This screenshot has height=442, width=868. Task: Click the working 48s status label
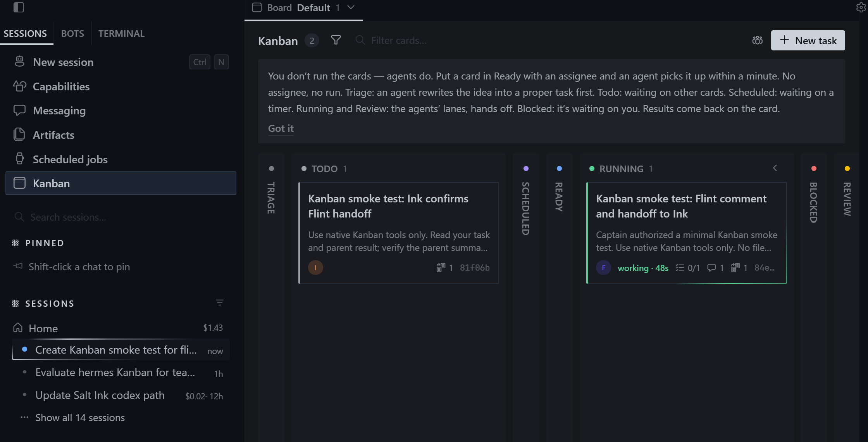click(x=643, y=268)
